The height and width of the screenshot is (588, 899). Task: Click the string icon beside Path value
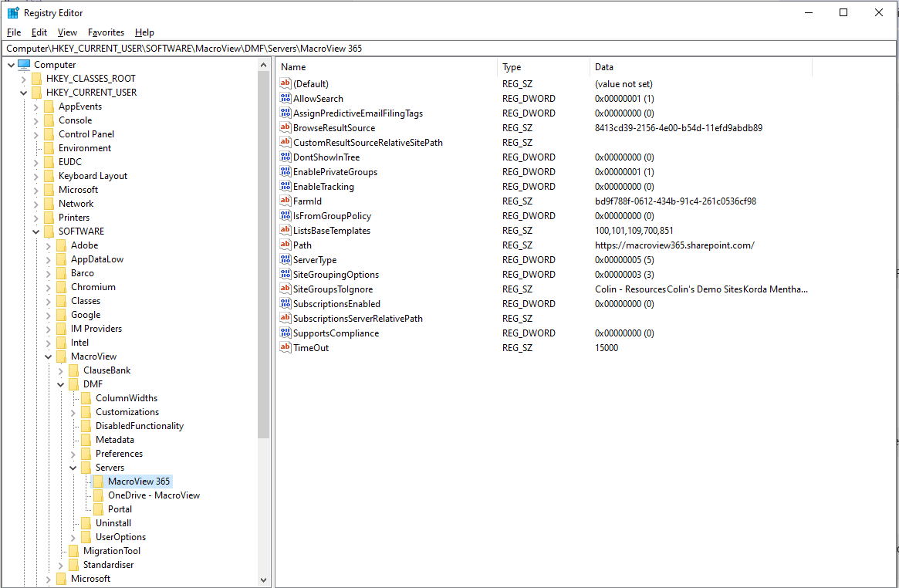pyautogui.click(x=286, y=245)
